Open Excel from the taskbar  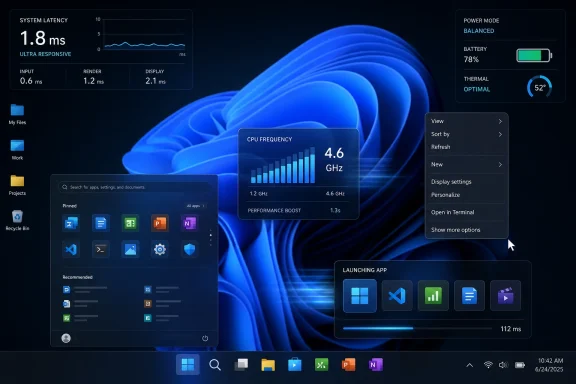pyautogui.click(x=321, y=365)
